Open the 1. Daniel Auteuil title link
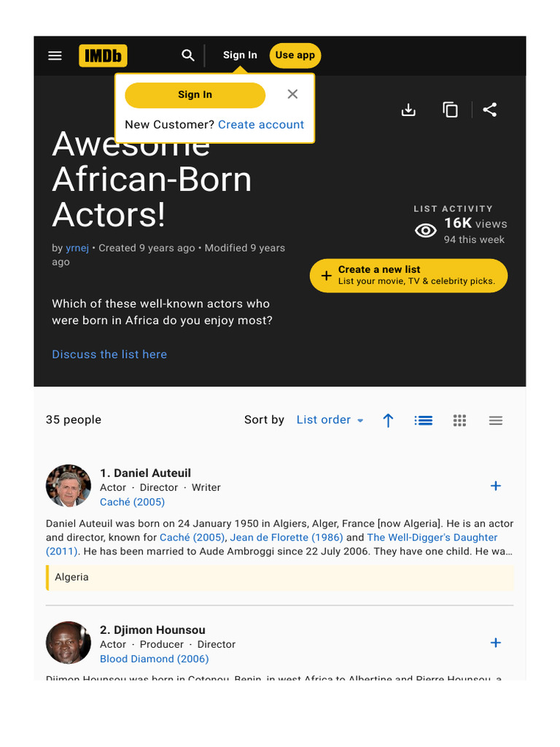The width and height of the screenshot is (560, 747). [145, 473]
